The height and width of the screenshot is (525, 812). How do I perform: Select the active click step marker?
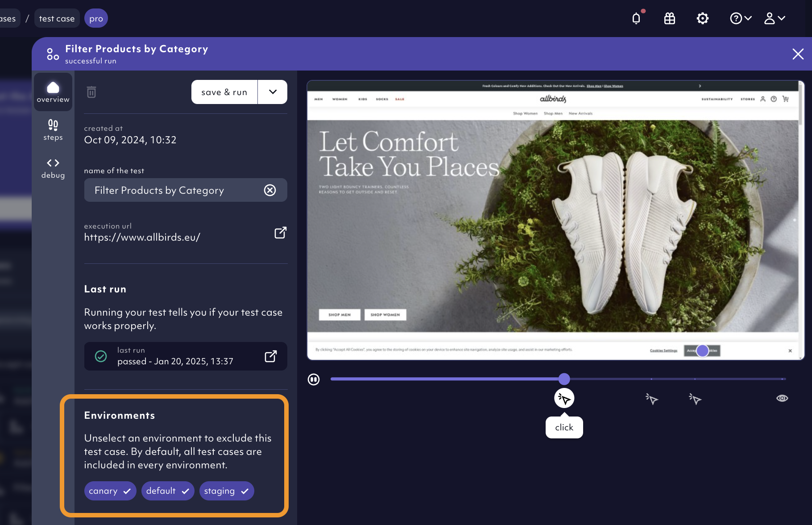(x=564, y=398)
